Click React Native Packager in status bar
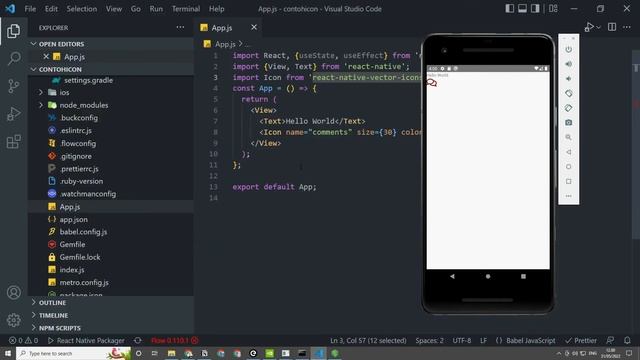 pos(86,340)
